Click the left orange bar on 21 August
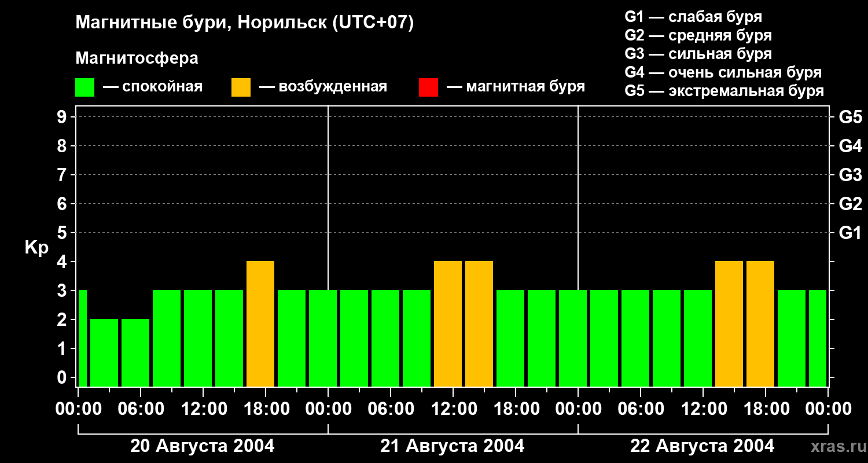The image size is (868, 463). pos(448,324)
